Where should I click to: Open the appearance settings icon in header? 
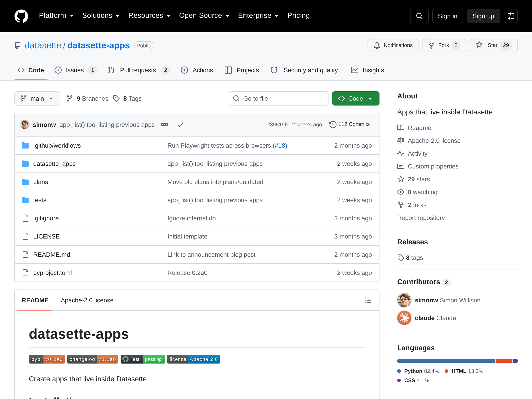tap(510, 16)
